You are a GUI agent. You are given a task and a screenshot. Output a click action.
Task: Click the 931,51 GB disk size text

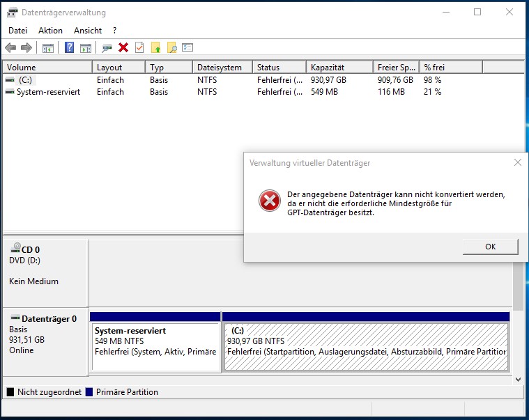(x=26, y=339)
